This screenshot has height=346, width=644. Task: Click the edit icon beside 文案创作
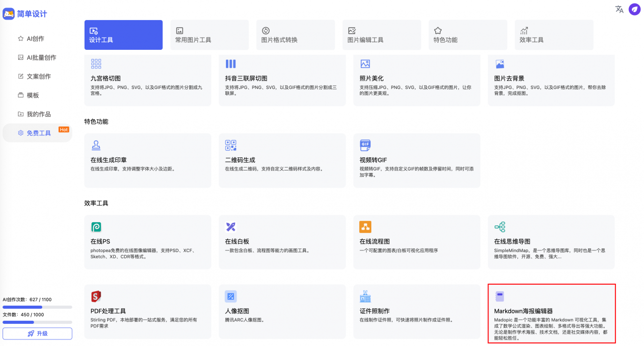coord(21,76)
